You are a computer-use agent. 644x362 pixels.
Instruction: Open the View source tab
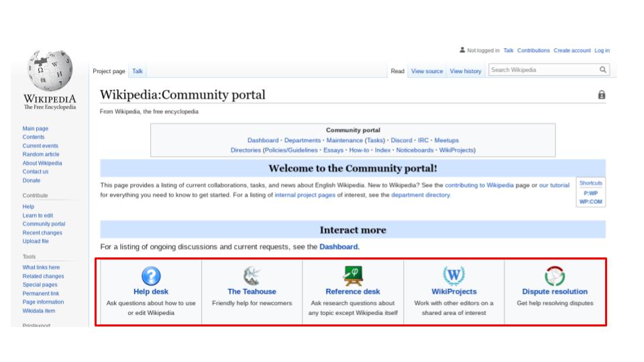(x=427, y=71)
